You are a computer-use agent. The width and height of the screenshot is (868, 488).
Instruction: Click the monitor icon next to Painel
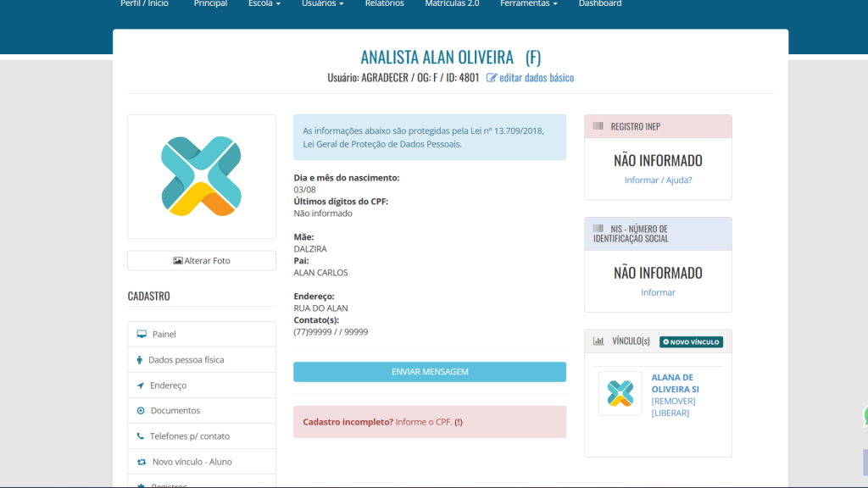point(141,335)
